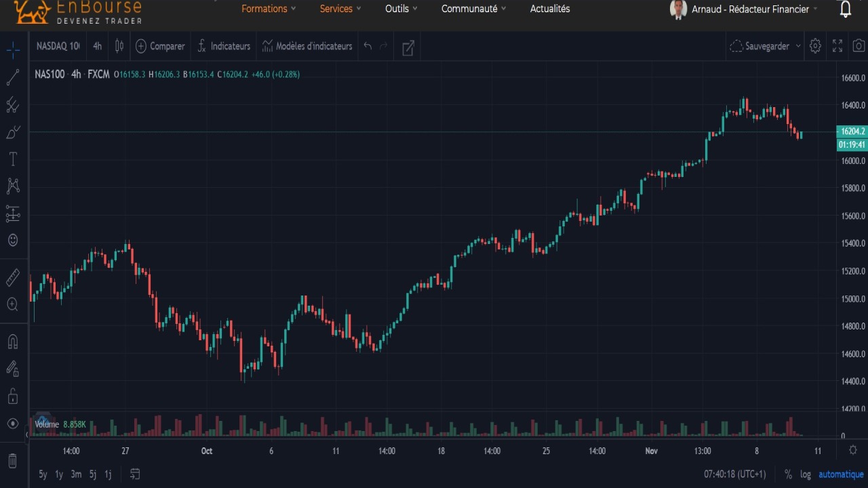Toggle magnet mode
868x488 pixels.
pyautogui.click(x=13, y=342)
